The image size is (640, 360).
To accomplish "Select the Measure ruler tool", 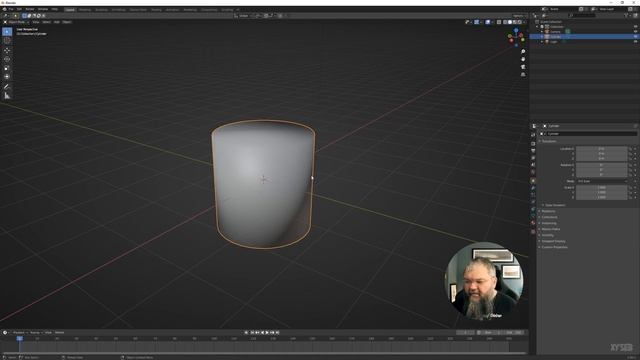I will pos(7,96).
